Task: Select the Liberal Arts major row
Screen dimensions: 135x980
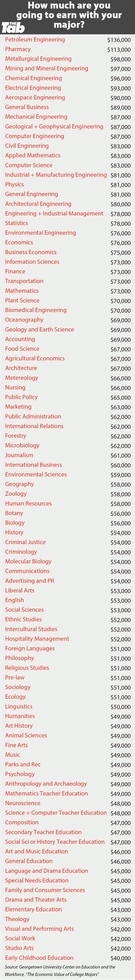Action: [x=68, y=590]
